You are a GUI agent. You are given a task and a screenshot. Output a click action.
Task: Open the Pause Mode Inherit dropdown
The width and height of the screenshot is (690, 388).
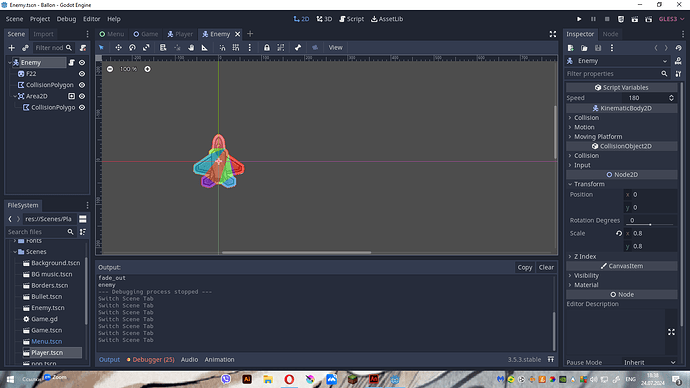coord(650,362)
